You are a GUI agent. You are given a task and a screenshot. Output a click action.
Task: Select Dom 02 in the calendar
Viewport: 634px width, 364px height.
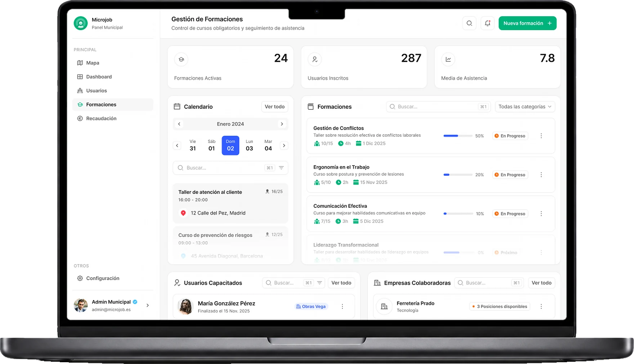pos(231,145)
